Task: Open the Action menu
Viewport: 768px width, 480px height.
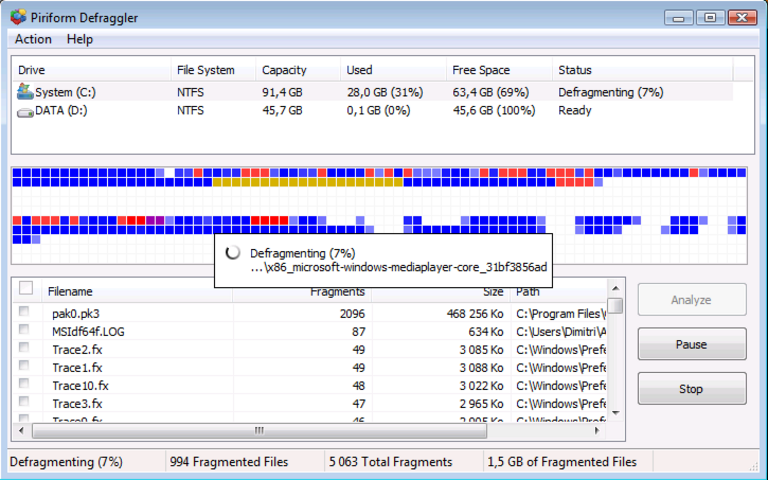Action: click(x=33, y=39)
